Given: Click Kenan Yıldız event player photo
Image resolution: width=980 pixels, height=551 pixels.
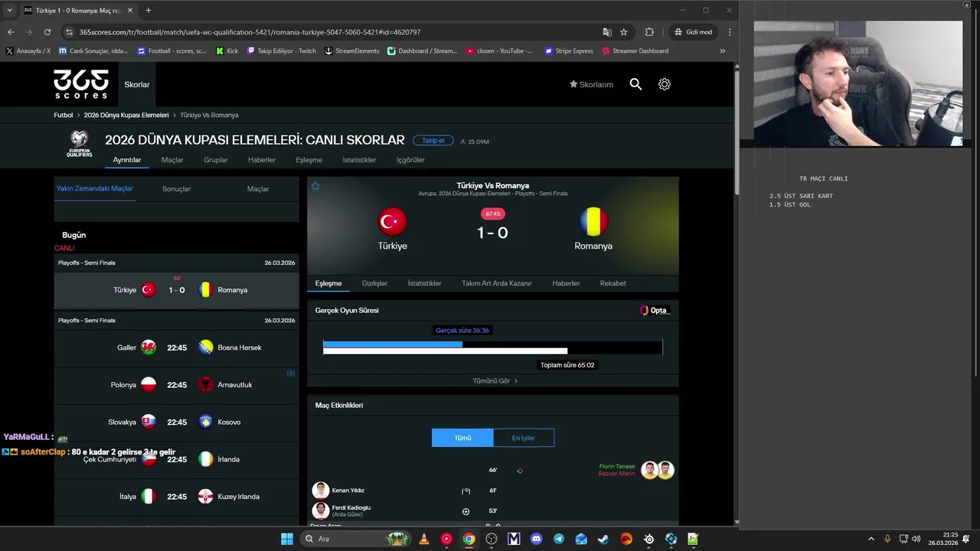Looking at the screenshot, I should [x=321, y=491].
